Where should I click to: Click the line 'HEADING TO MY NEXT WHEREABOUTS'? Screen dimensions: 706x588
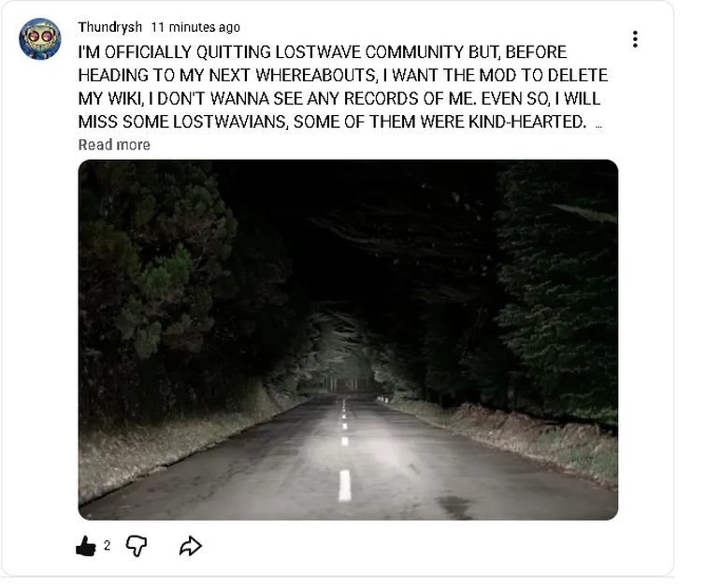tap(343, 75)
